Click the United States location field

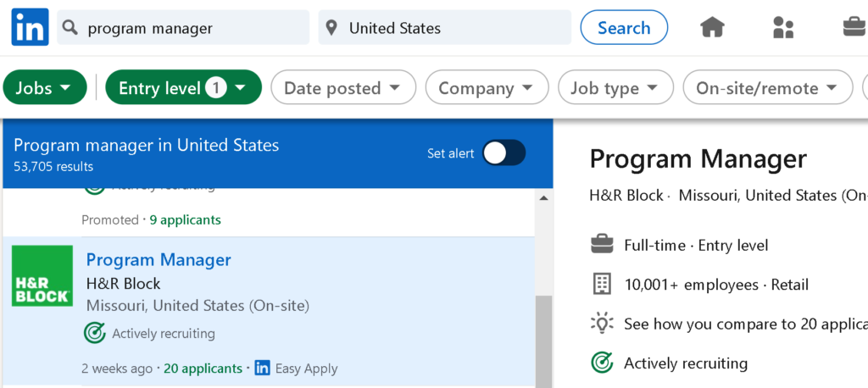point(444,27)
